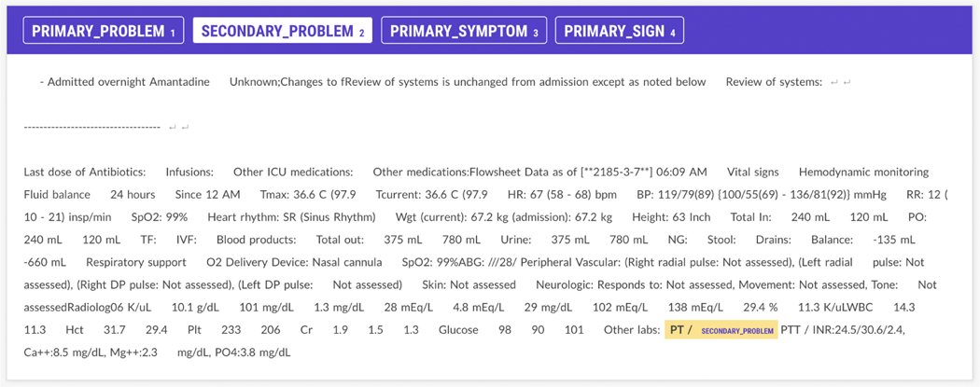Pick the PRIMARY_SIGN label button
This screenshot has height=387, width=980.
(x=620, y=31)
